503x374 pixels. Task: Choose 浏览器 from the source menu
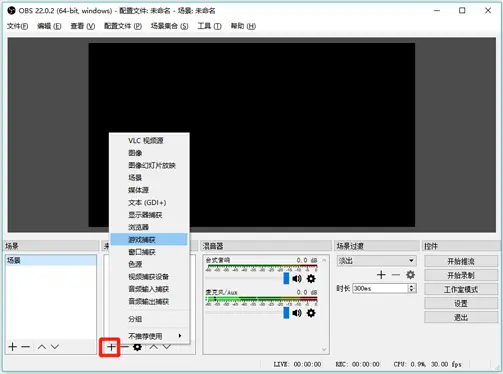[x=149, y=227]
